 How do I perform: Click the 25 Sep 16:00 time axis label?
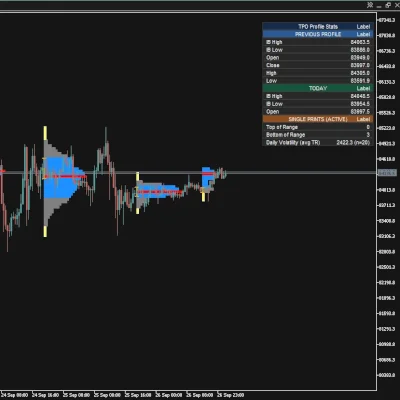[138, 395]
